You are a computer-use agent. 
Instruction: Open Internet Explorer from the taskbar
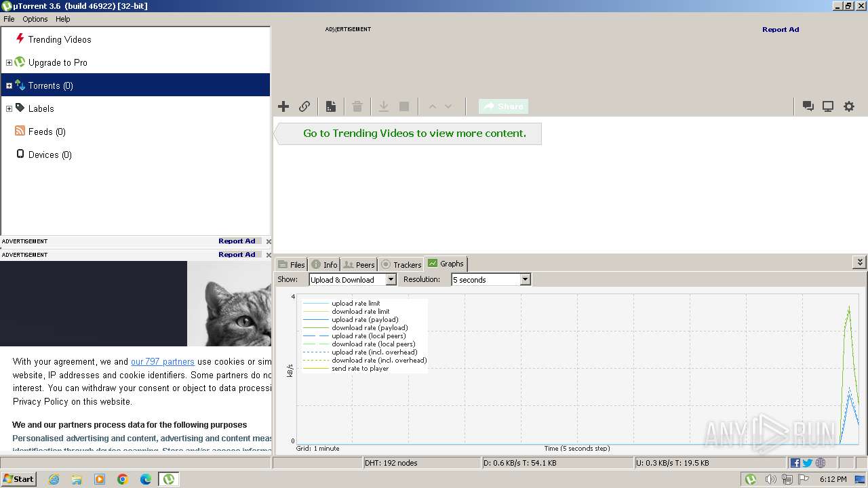pyautogui.click(x=54, y=479)
